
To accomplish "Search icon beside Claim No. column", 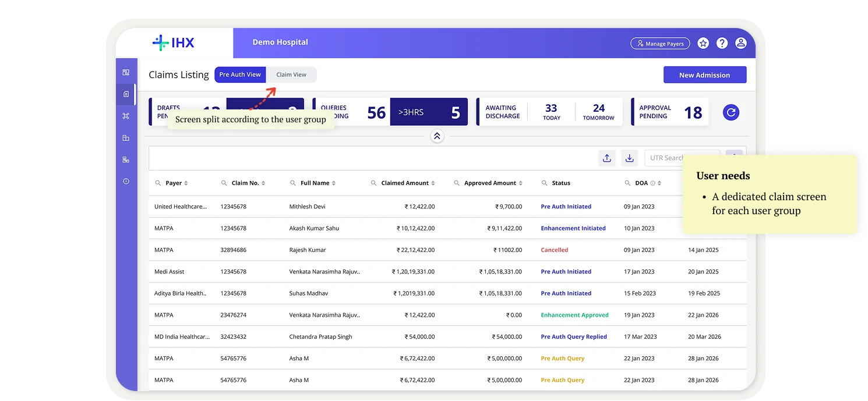I will (x=224, y=183).
